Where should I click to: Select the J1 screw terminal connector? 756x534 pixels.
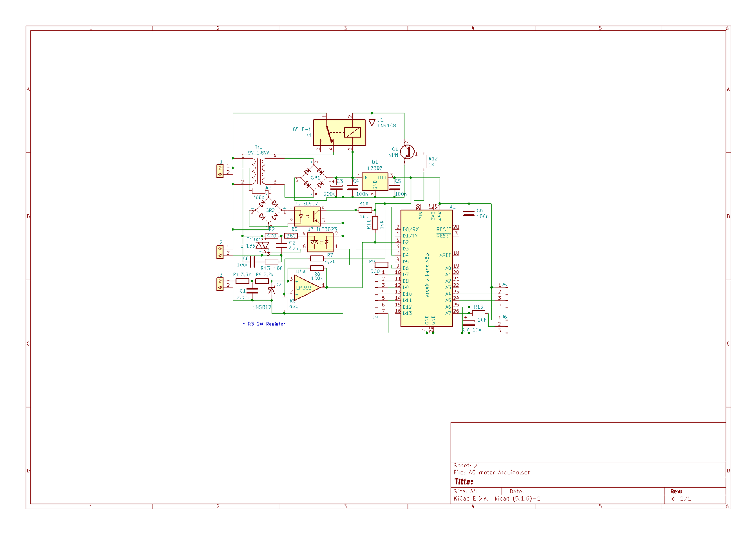220,171
